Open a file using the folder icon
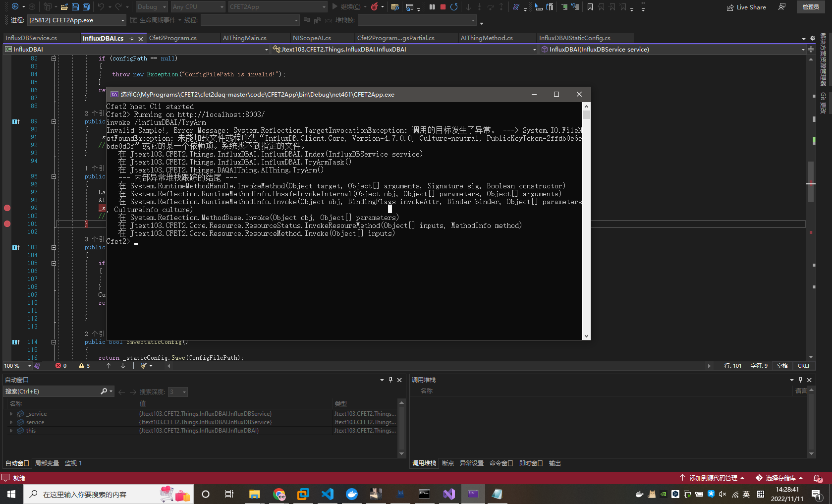This screenshot has width=832, height=504. 64,7
